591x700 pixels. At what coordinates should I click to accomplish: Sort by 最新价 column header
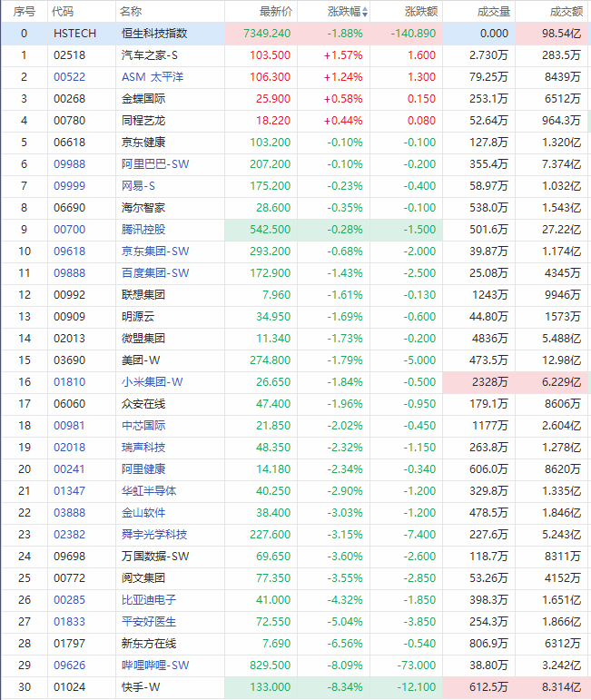point(275,12)
